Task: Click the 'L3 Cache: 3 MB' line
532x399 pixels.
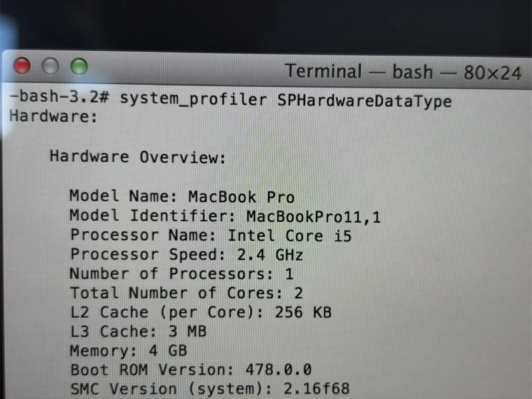Action: (x=138, y=331)
